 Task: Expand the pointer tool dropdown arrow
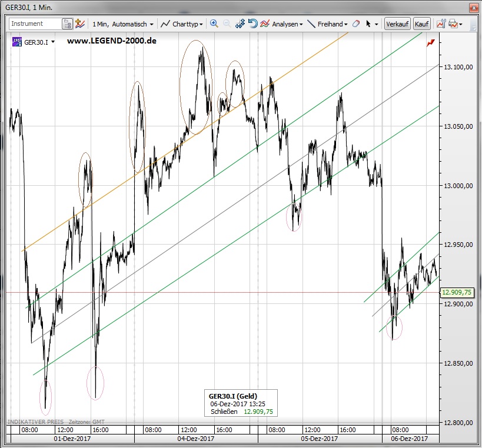point(377,24)
